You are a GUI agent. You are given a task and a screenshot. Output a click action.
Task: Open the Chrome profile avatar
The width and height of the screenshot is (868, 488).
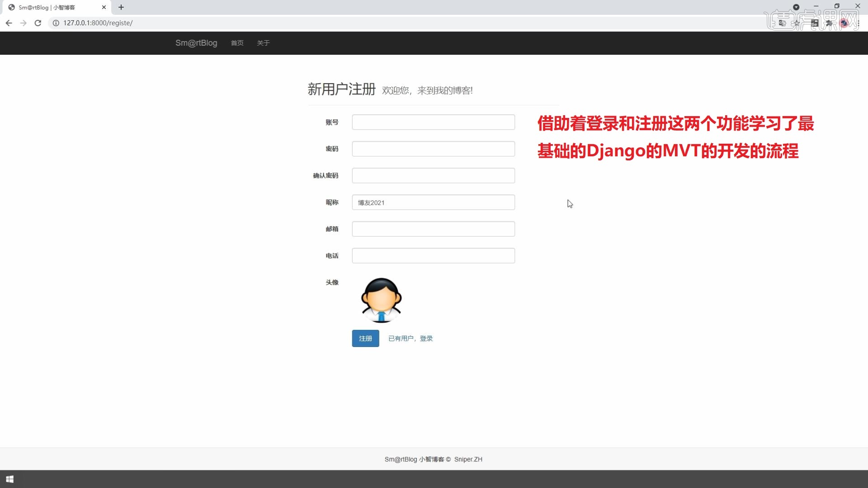click(x=844, y=23)
